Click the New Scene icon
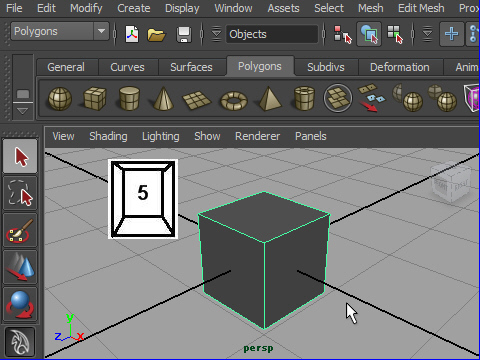Screen dimensions: 480x360 [132, 34]
